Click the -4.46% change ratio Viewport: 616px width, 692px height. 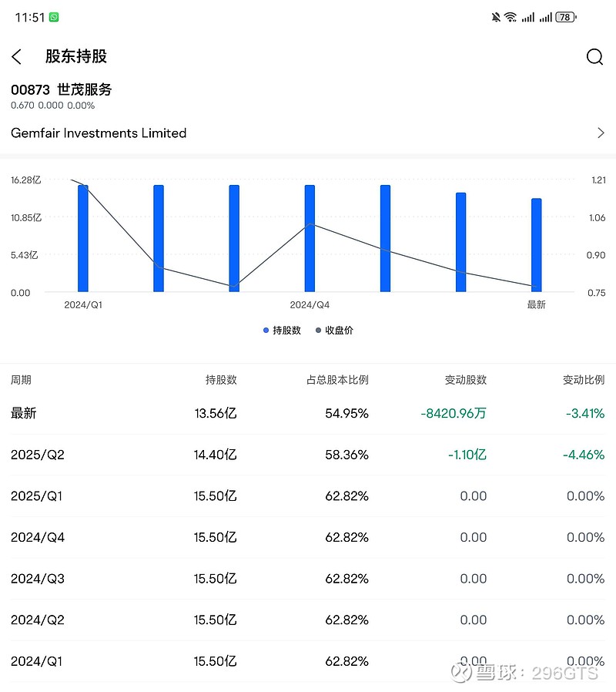(x=584, y=455)
